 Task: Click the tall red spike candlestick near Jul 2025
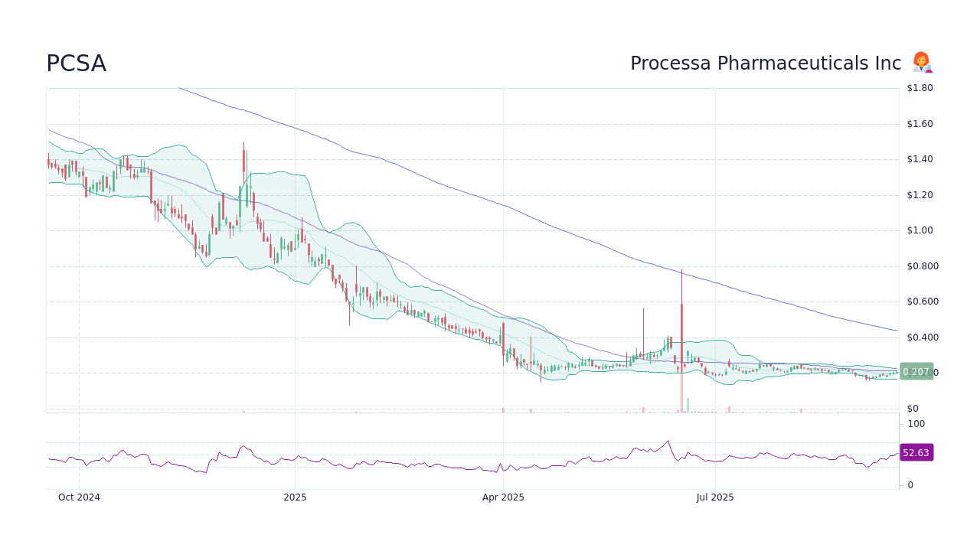click(x=682, y=321)
